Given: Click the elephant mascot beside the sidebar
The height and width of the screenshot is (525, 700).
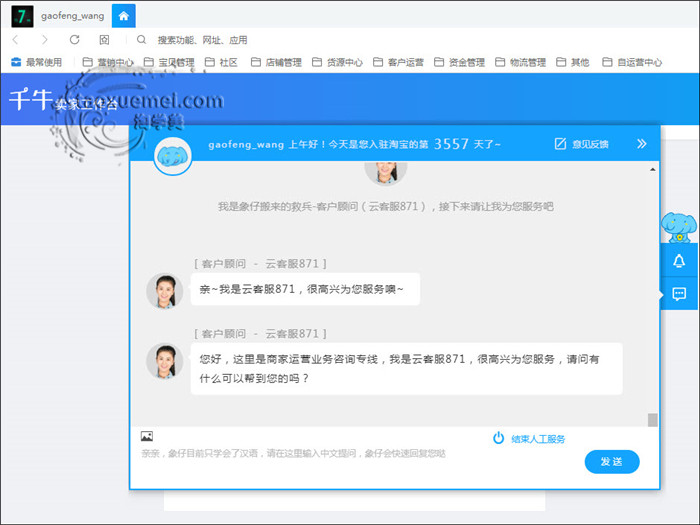Looking at the screenshot, I should [679, 228].
